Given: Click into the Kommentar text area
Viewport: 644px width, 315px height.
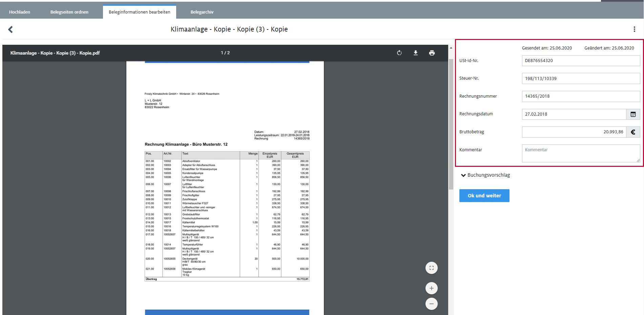Looking at the screenshot, I should click(581, 154).
